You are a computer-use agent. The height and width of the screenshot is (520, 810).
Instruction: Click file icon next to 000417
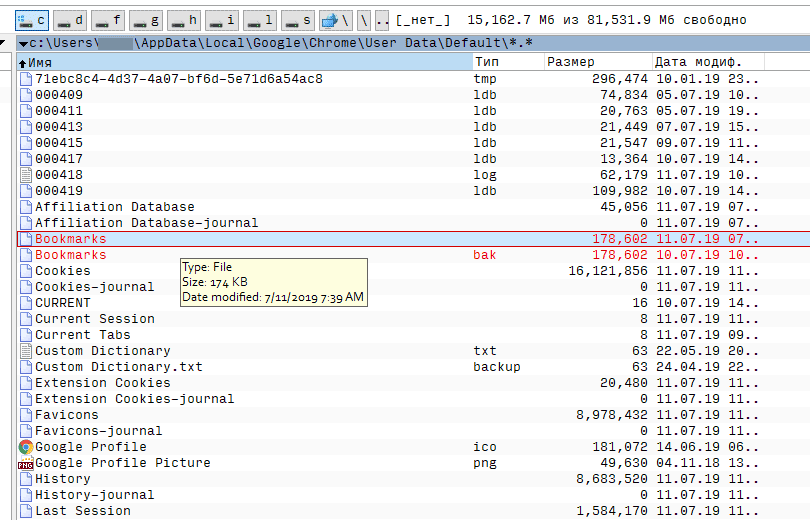(26, 159)
